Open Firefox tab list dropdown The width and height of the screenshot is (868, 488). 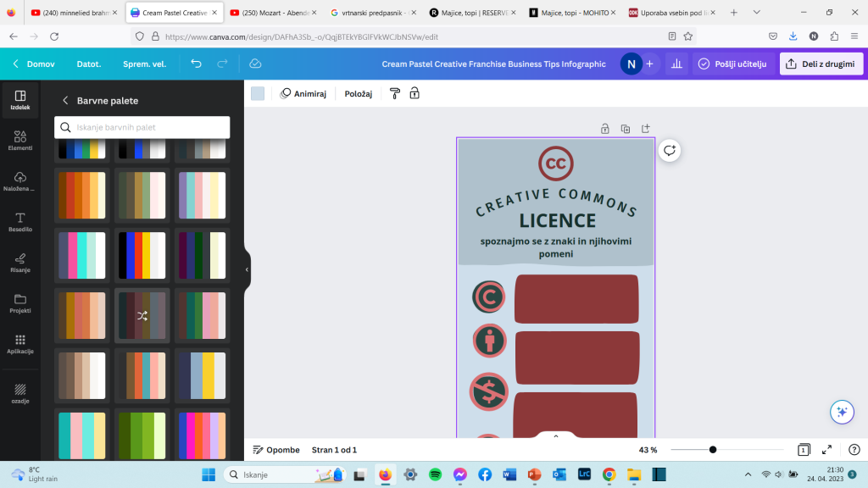[x=757, y=12]
